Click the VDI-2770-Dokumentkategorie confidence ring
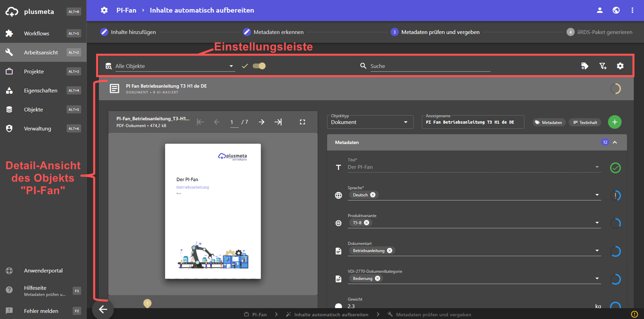 (x=615, y=279)
